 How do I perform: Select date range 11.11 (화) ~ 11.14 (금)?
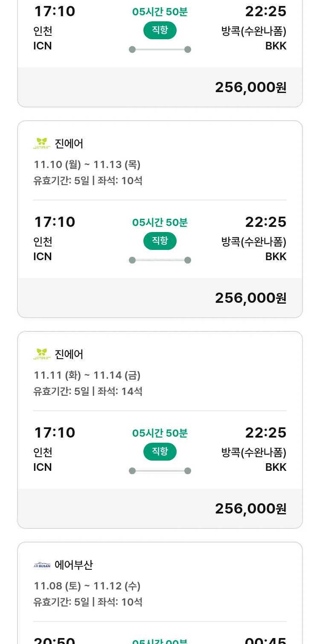coord(87,375)
